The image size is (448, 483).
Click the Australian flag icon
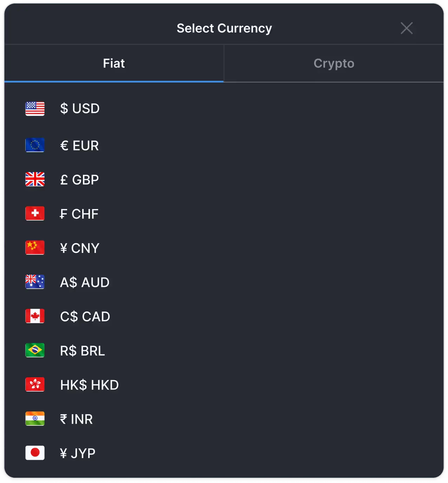tap(35, 282)
